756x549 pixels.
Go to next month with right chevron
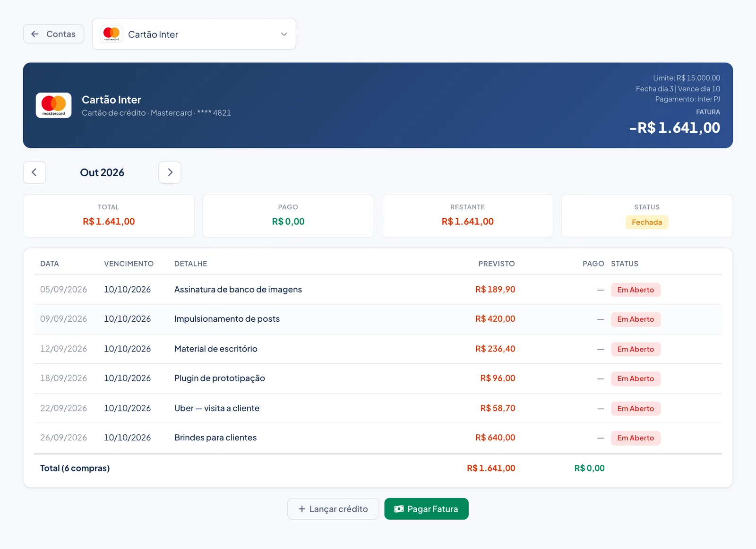pyautogui.click(x=170, y=172)
